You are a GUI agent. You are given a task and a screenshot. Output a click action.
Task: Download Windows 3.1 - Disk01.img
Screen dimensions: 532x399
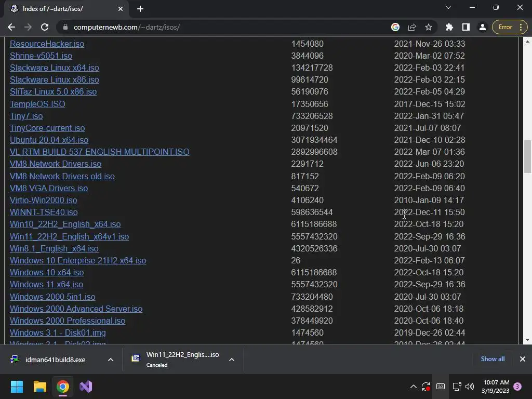tap(58, 332)
